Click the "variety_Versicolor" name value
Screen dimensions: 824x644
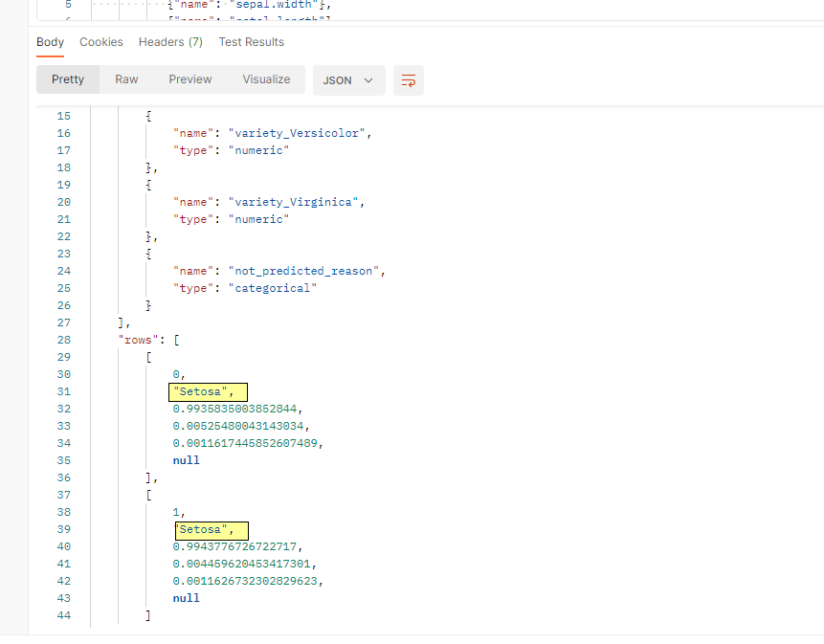point(296,133)
